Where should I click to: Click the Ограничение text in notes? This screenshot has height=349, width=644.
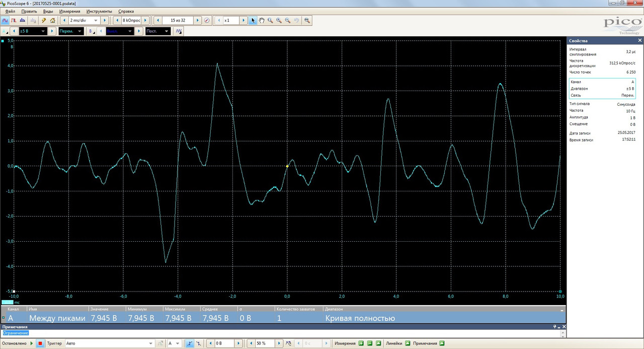(x=16, y=333)
